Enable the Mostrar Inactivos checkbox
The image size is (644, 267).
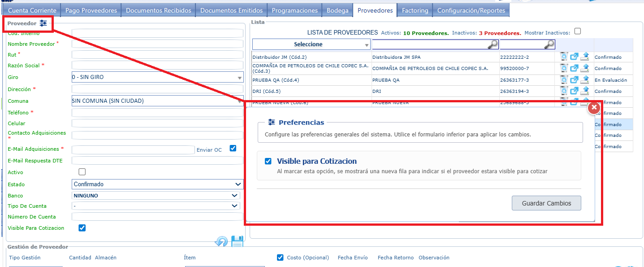tap(578, 31)
